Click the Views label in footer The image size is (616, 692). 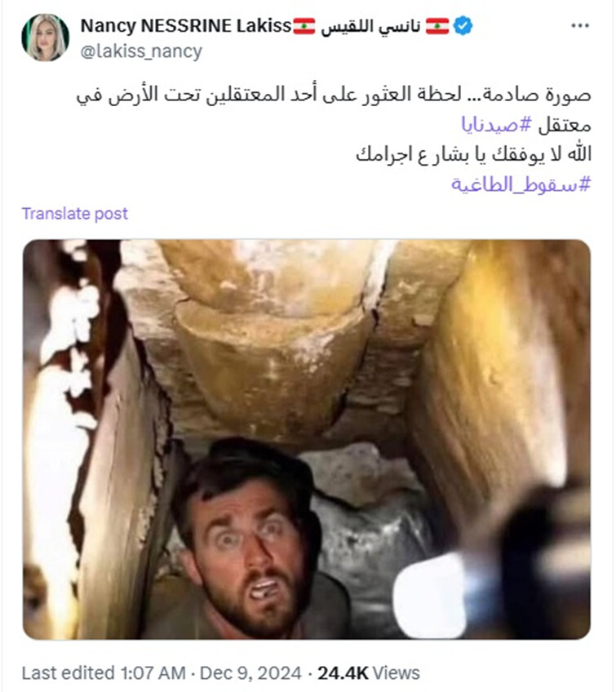click(x=397, y=673)
